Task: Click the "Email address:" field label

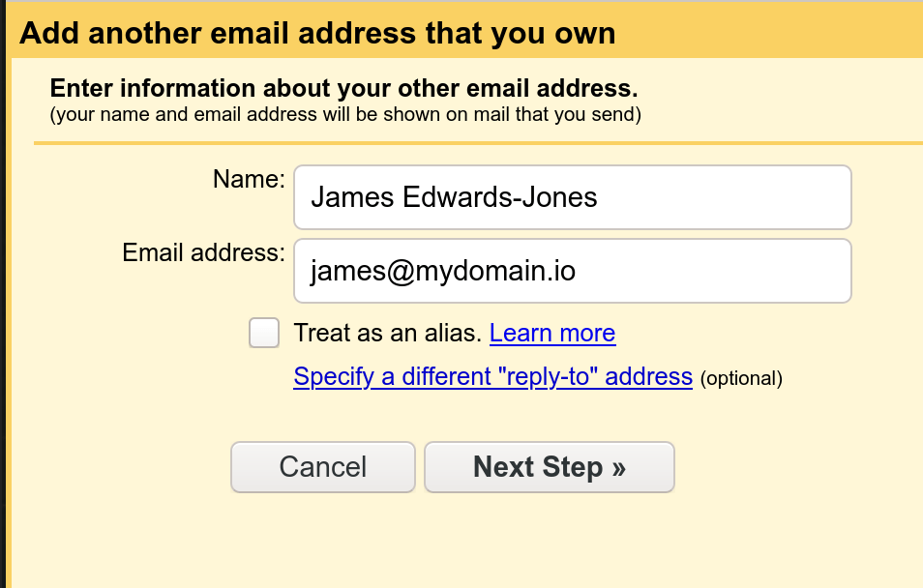Action: click(x=203, y=252)
